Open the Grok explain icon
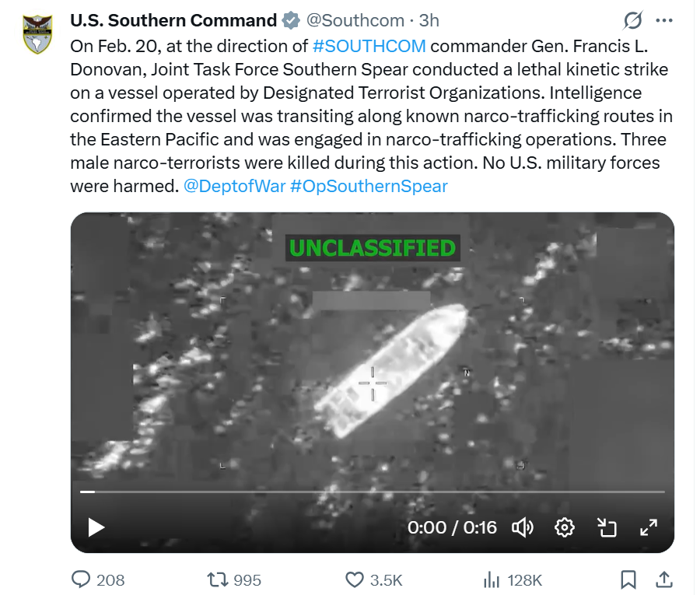Viewport: 700px width, 595px height. click(x=633, y=19)
